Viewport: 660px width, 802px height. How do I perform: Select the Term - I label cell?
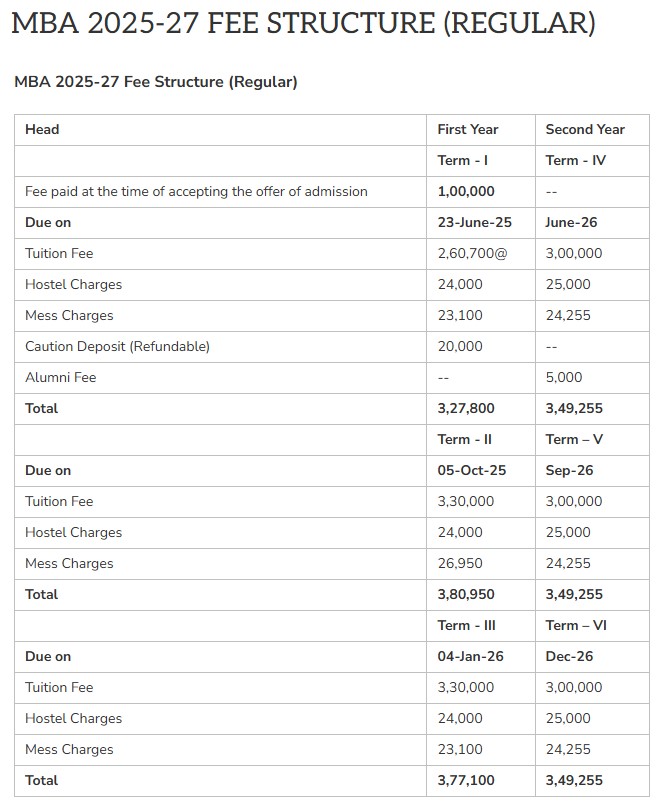point(462,160)
